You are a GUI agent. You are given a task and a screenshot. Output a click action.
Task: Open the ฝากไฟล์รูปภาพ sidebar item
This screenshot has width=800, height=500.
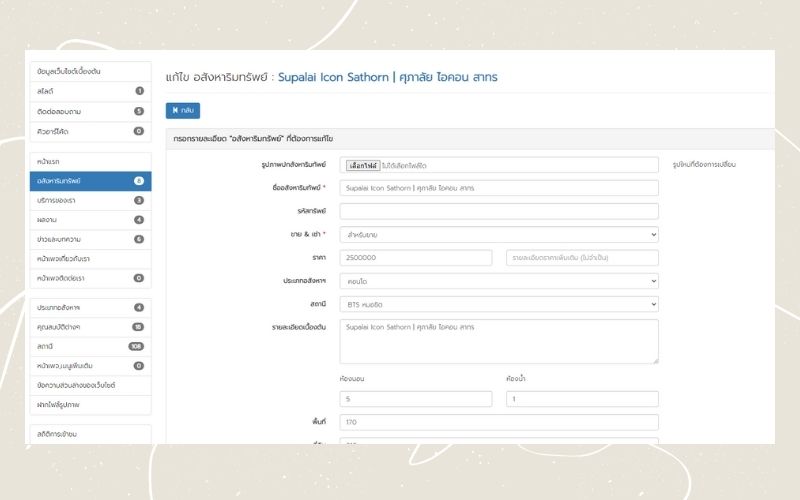(x=91, y=405)
